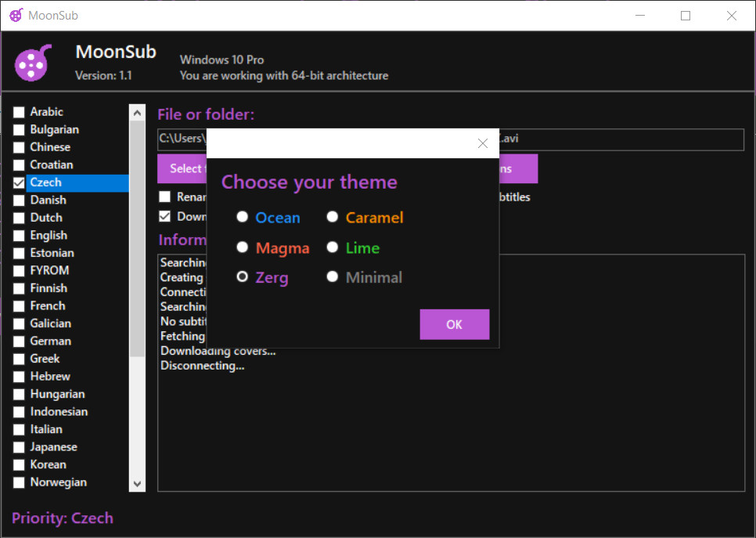Viewport: 756px width, 538px height.
Task: Close the Choose your theme dialog
Action: coord(483,143)
